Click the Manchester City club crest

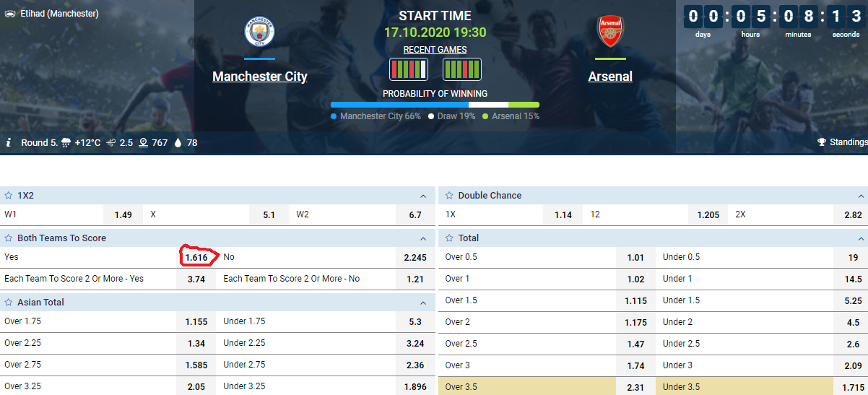pyautogui.click(x=260, y=32)
